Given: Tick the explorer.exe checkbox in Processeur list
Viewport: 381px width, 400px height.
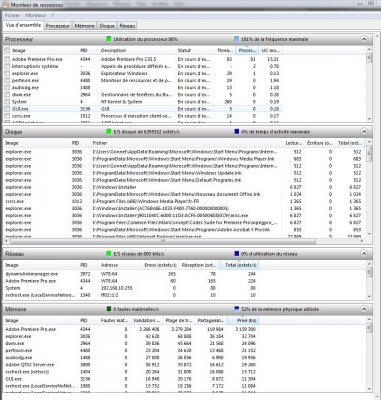Looking at the screenshot, I should (x=7, y=73).
